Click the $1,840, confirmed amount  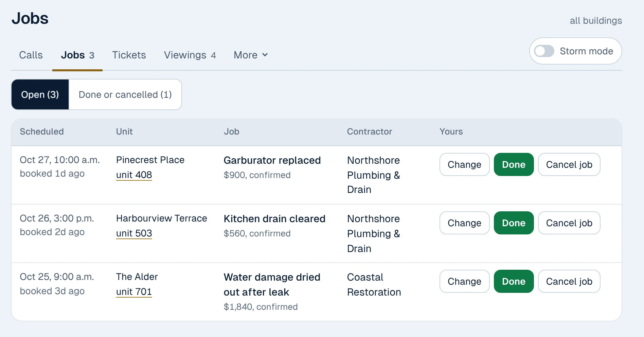point(261,307)
